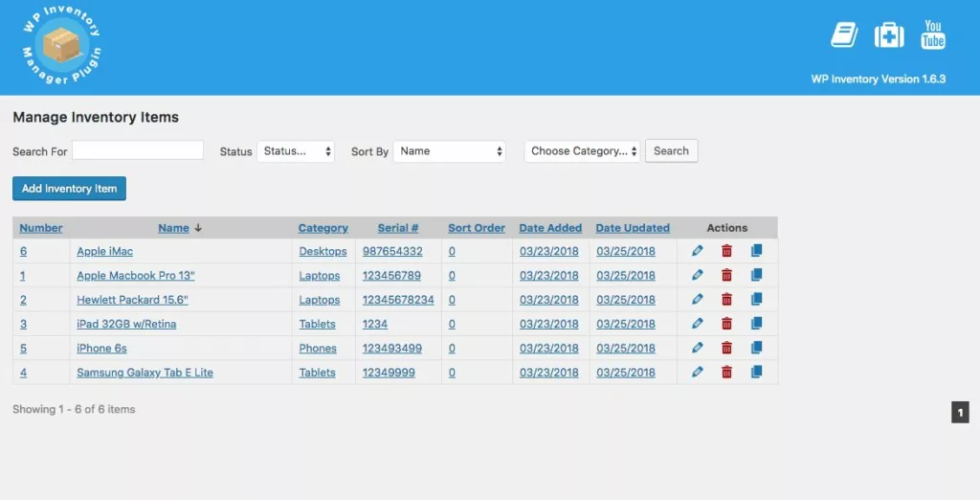Click Tablets category in Samsung Galaxy row
Viewport: 980px width, 500px height.
point(317,373)
